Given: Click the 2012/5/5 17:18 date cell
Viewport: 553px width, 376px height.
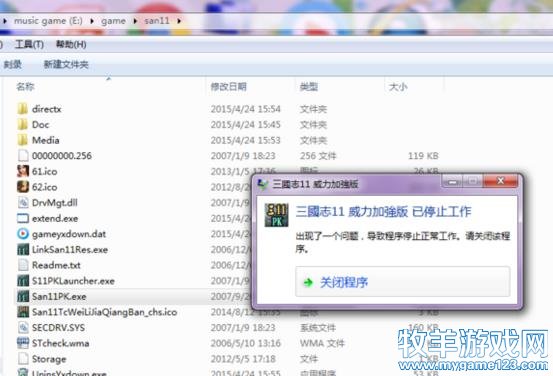Looking at the screenshot, I should tap(243, 359).
